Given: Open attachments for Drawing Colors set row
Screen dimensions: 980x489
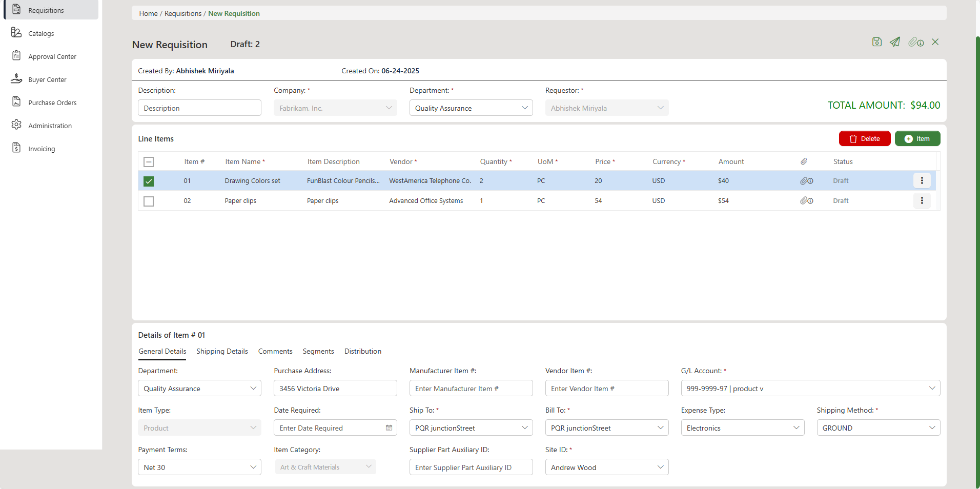Looking at the screenshot, I should click(807, 181).
